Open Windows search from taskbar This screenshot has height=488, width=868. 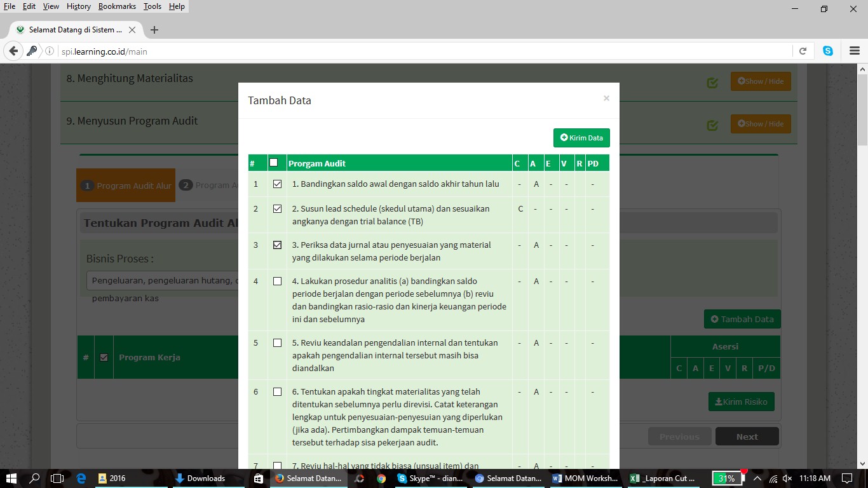pos(35,478)
